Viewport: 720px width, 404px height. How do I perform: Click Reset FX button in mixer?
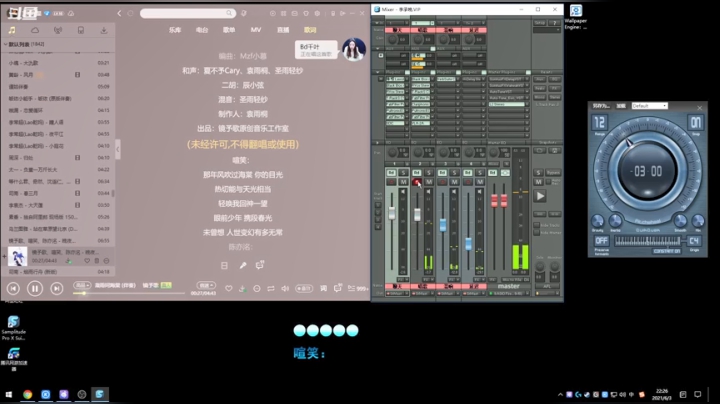coord(555,88)
